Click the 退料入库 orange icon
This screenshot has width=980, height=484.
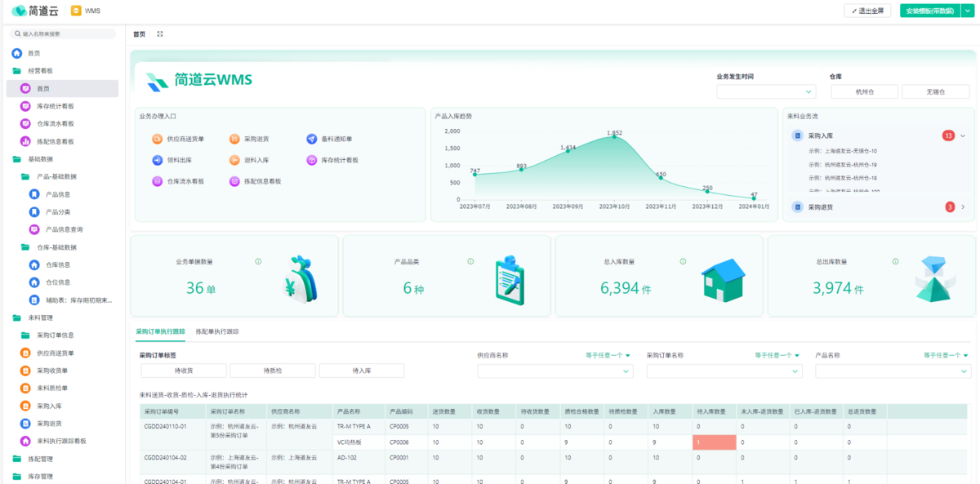point(234,160)
